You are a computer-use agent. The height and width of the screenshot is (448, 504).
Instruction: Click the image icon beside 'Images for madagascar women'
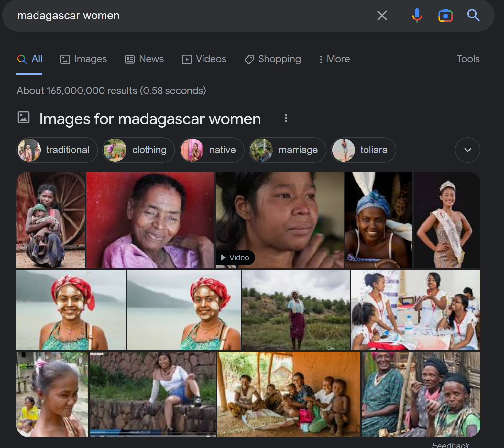click(24, 117)
